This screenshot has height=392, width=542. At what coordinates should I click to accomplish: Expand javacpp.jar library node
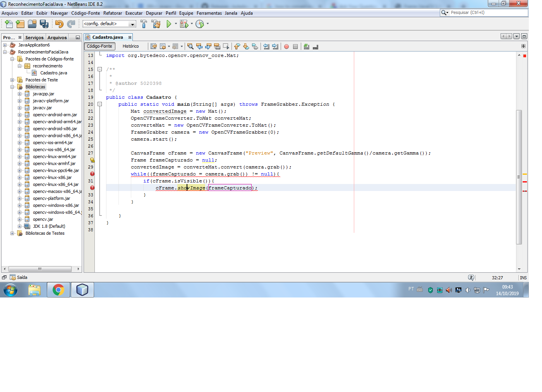(x=20, y=94)
